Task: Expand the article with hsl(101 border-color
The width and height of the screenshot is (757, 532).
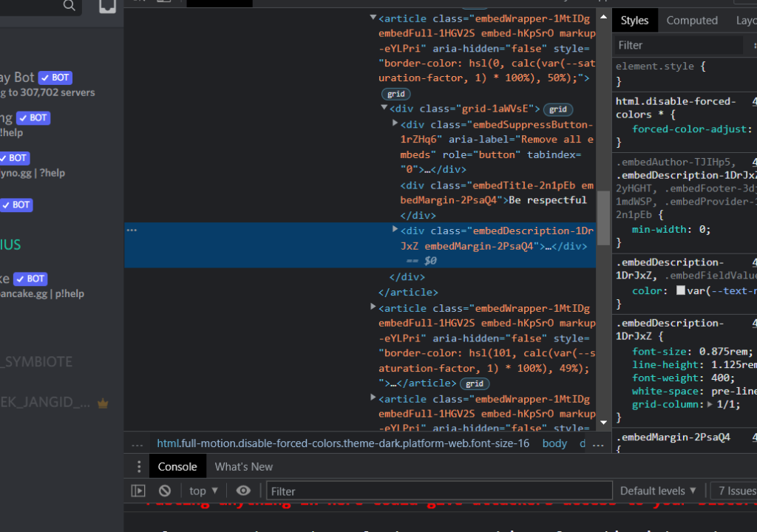Action: pyautogui.click(x=373, y=307)
